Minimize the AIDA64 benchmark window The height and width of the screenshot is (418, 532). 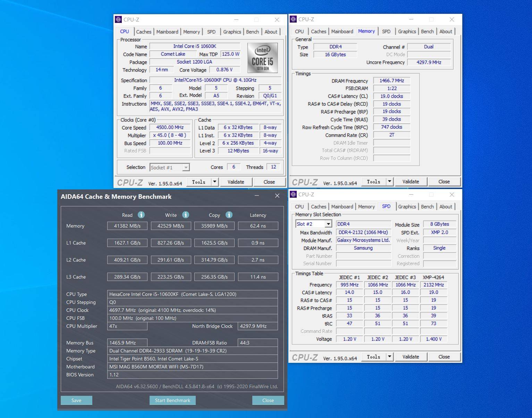click(257, 196)
